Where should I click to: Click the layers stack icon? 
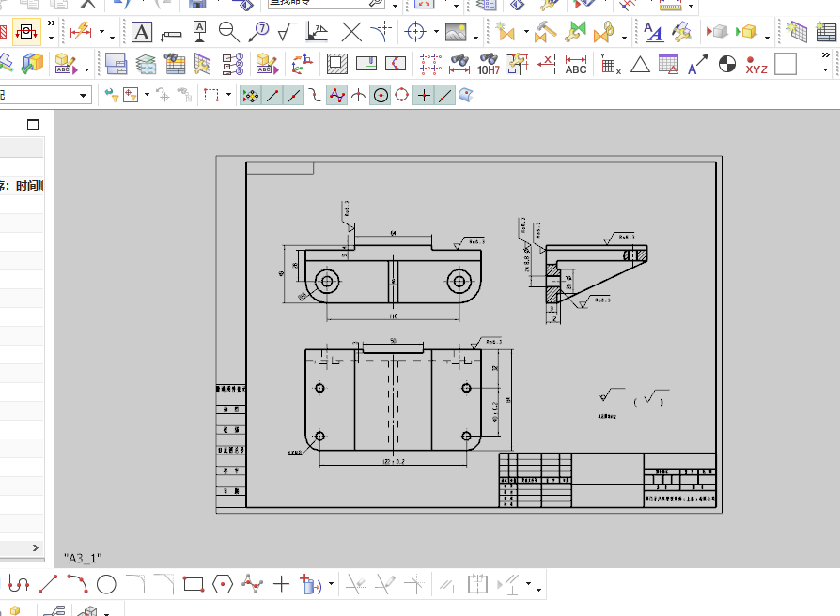tap(146, 65)
